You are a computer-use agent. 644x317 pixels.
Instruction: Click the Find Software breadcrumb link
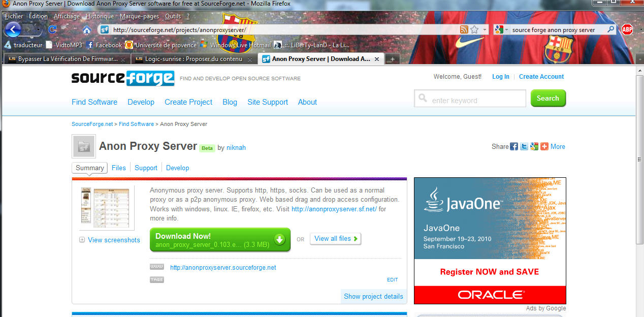136,124
